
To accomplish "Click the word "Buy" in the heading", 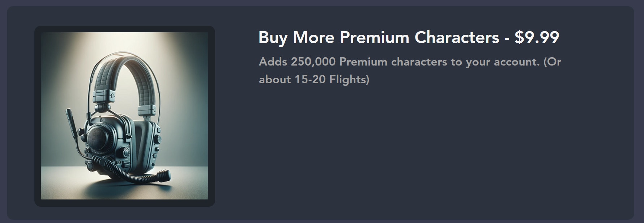I will click(x=273, y=37).
